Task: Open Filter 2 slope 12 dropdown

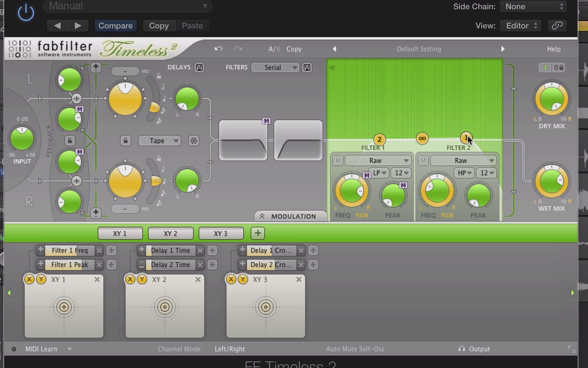Action: 486,173
